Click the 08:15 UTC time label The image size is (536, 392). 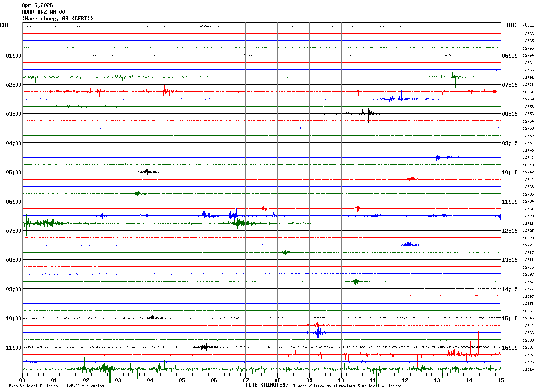(509, 114)
